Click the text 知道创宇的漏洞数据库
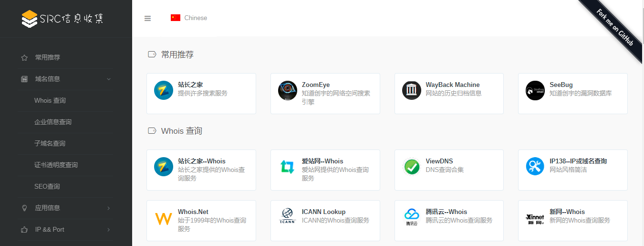This screenshot has width=644, height=246. click(x=581, y=93)
